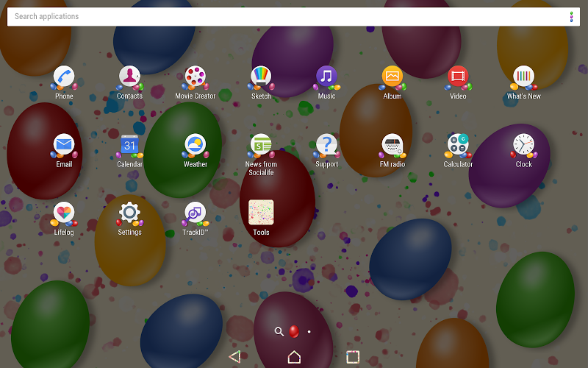Turn on the FM radio app
Screen dimensions: 588x368
pyautogui.click(x=392, y=145)
